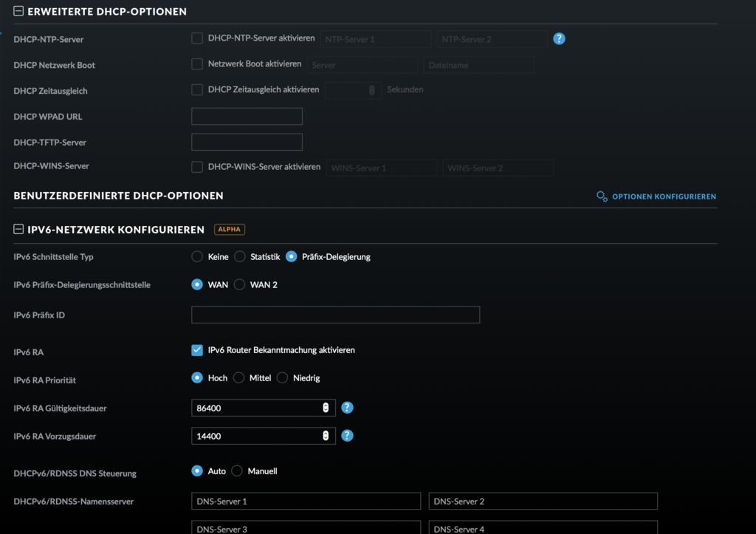Choose WAN 2 as delegation interface
Image resolution: width=756 pixels, height=534 pixels.
[x=240, y=284]
